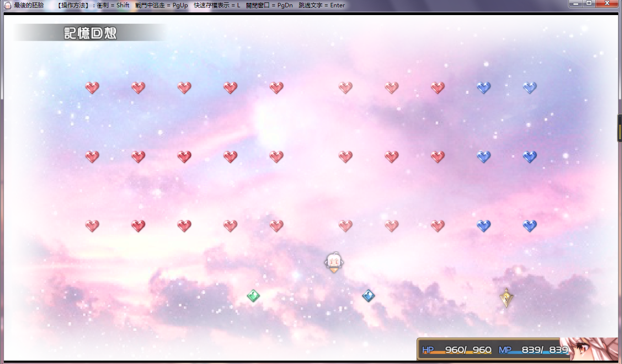Image resolution: width=622 pixels, height=364 pixels.
Task: Select the third red heart in bottom row
Action: click(x=184, y=225)
